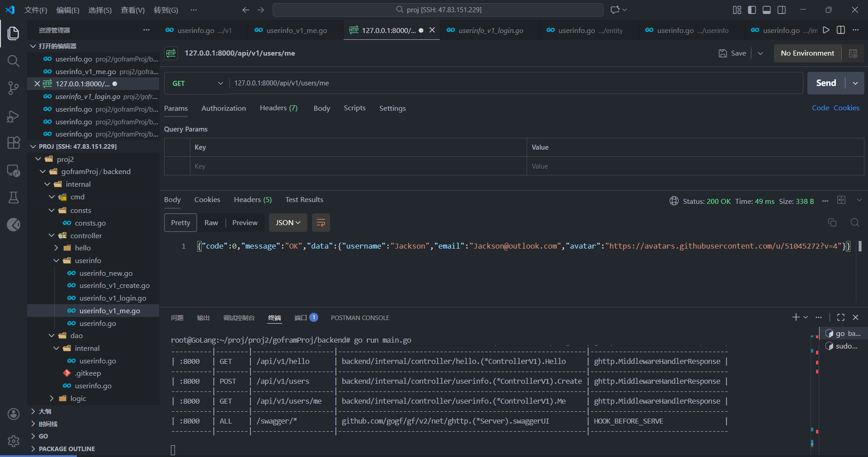Close the 127.0.0.1:8000 editor tab

[x=432, y=30]
